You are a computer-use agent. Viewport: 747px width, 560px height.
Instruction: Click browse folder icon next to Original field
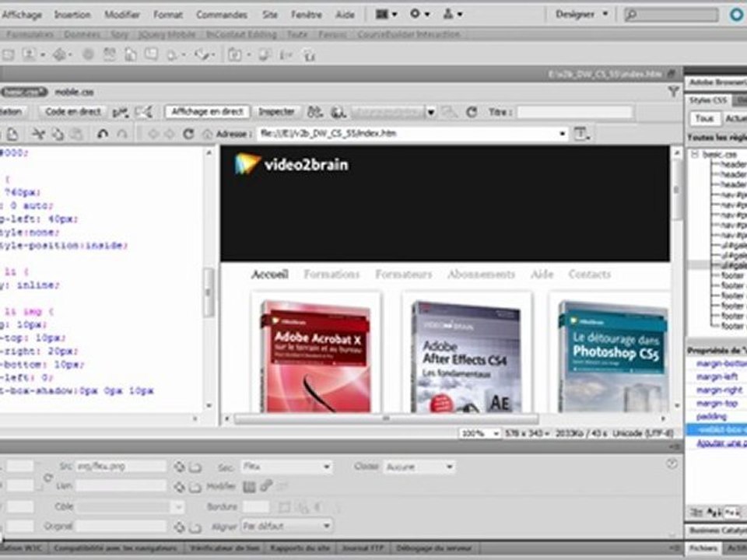[x=195, y=527]
